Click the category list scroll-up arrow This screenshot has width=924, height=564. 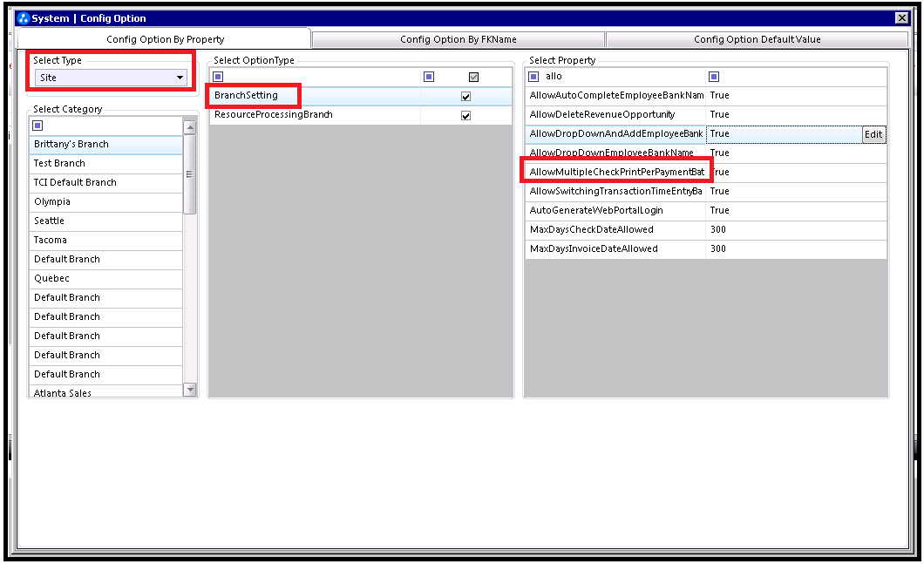point(190,127)
